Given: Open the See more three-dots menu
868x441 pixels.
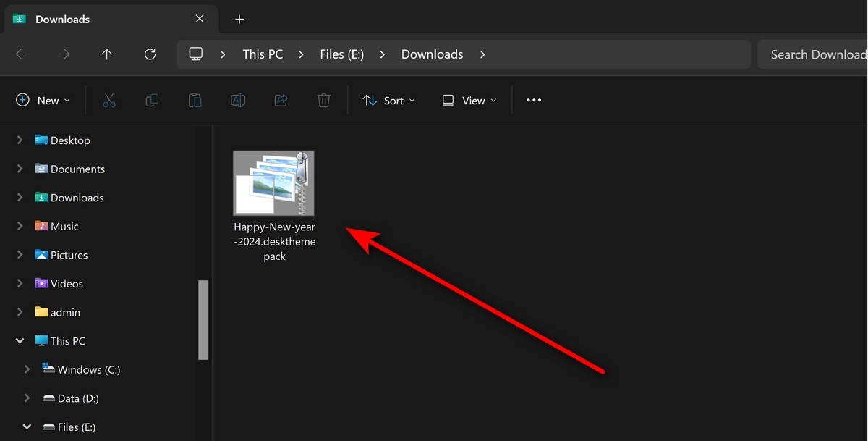Looking at the screenshot, I should [534, 101].
